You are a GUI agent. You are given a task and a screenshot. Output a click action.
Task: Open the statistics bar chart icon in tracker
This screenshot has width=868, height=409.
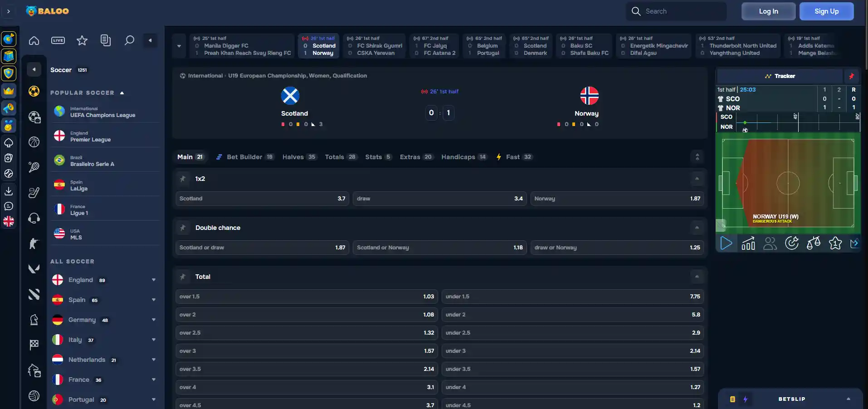point(748,243)
